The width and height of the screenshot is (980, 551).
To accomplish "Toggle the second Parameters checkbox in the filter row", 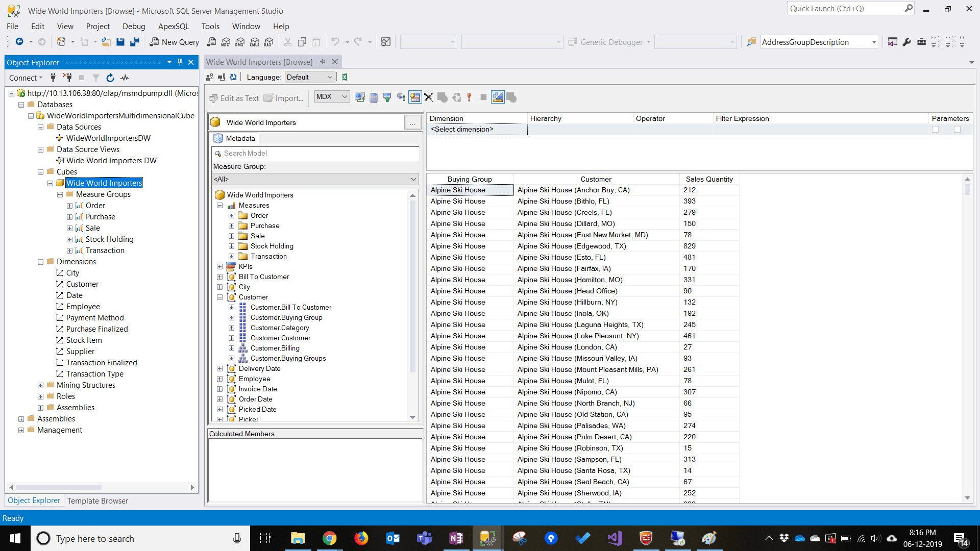I will [957, 130].
